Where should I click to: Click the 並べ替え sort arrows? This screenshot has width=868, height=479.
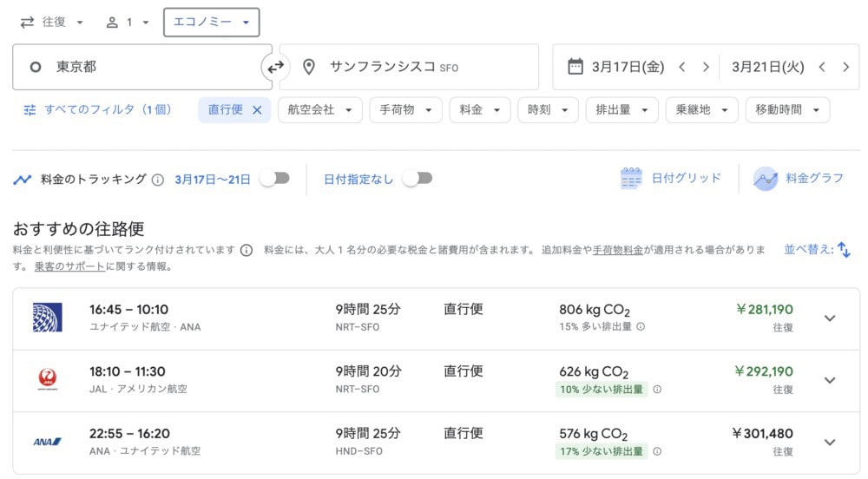coord(844,250)
